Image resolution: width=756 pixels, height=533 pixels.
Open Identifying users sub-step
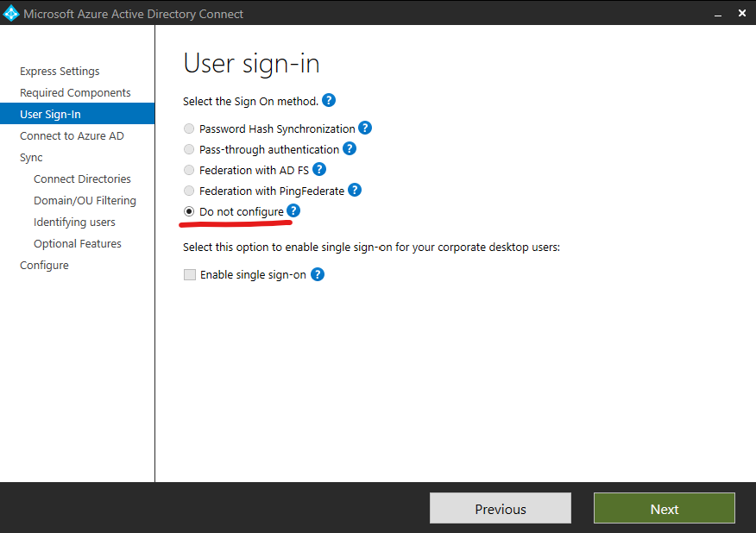point(75,223)
